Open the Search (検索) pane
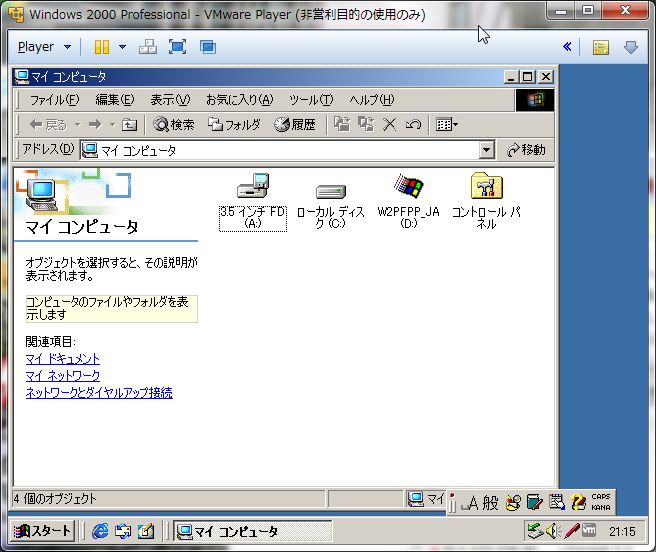Viewport: 656px width, 552px height. 174,124
